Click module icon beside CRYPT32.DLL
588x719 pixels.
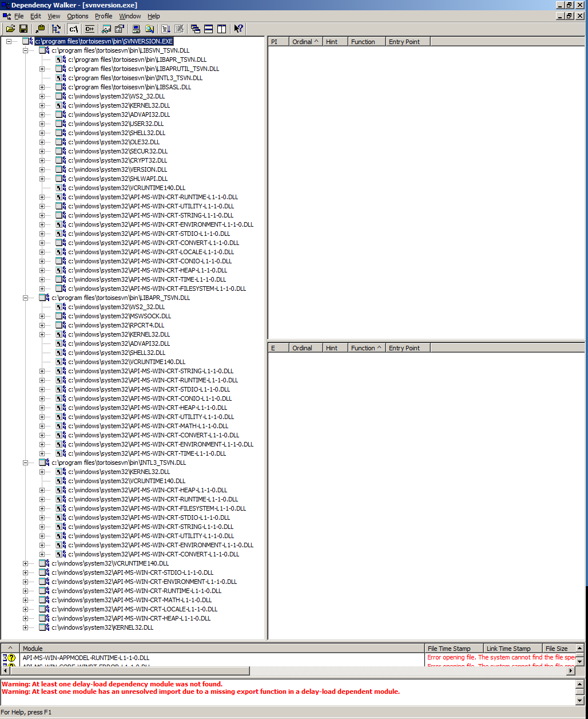click(x=61, y=160)
